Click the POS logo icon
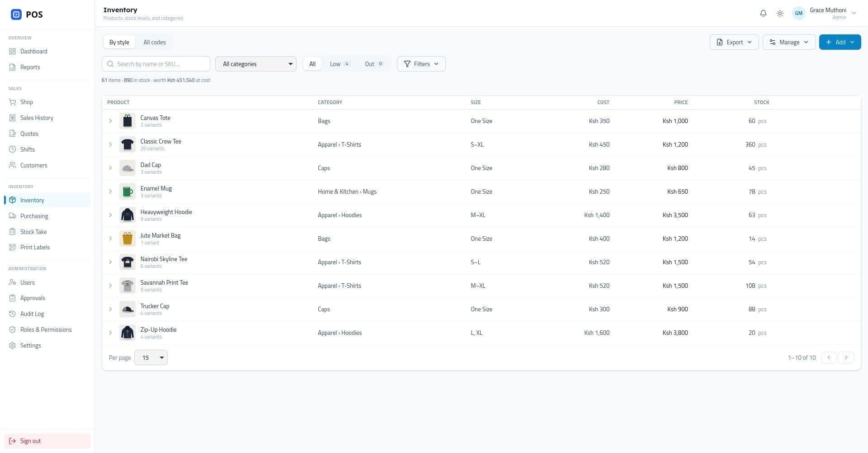 (16, 14)
